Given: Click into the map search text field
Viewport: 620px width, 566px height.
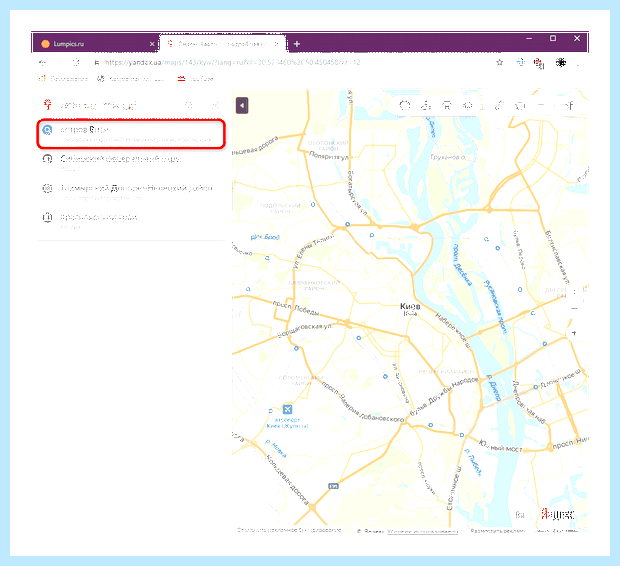Looking at the screenshot, I should [119, 105].
